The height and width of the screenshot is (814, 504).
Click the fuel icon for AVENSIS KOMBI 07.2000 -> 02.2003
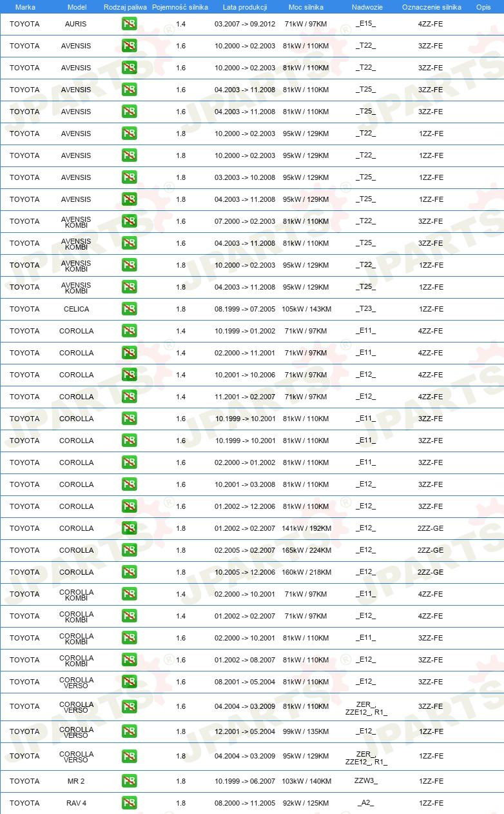click(129, 221)
